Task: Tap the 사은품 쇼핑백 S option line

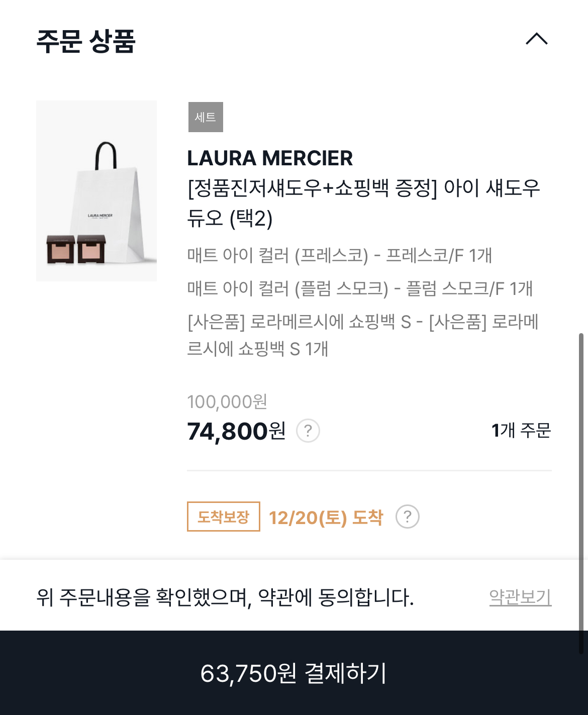Action: pos(363,335)
